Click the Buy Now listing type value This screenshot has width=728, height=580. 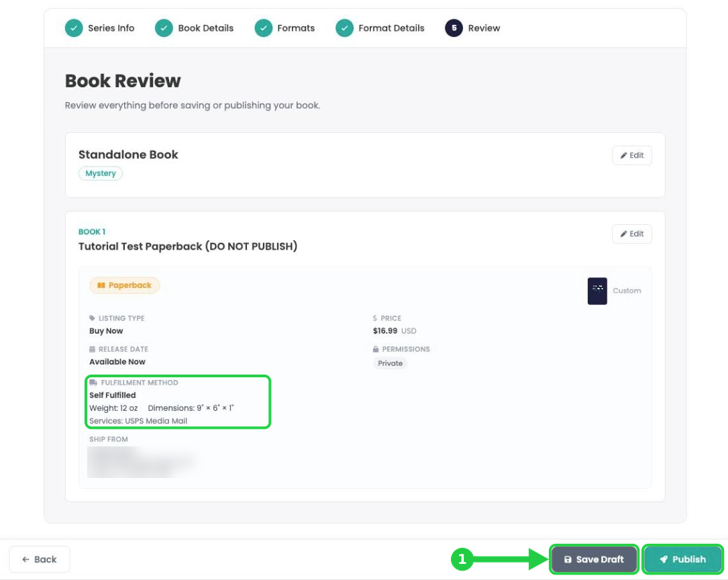[106, 331]
